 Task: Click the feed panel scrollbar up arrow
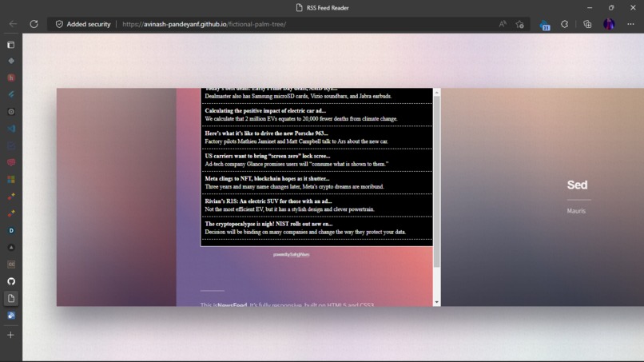point(436,93)
